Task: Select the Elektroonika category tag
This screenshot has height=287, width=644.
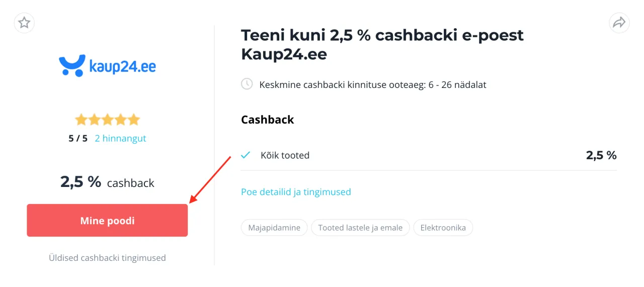Action: pyautogui.click(x=443, y=228)
